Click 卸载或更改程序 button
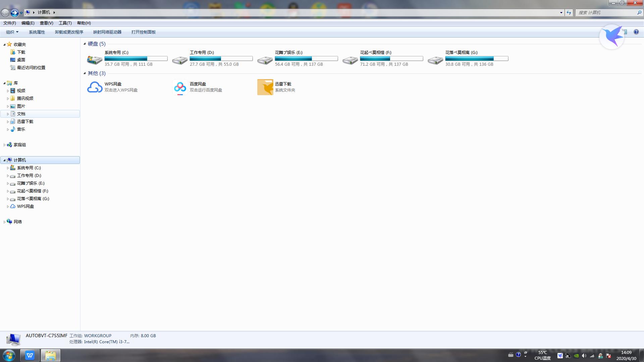The height and width of the screenshot is (362, 644). pyautogui.click(x=69, y=32)
